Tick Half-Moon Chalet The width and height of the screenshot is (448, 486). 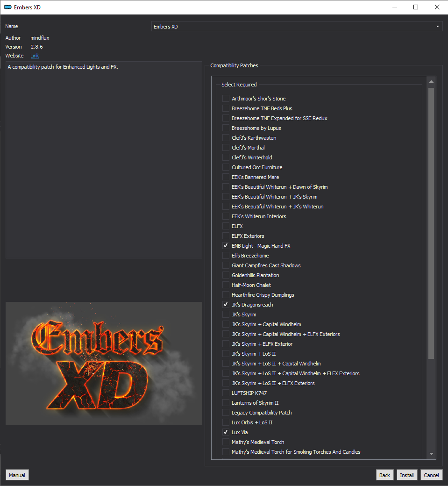coord(226,285)
